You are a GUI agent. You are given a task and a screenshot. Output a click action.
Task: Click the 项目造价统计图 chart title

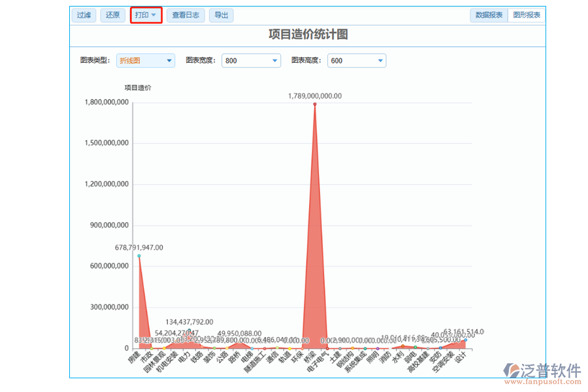point(308,35)
